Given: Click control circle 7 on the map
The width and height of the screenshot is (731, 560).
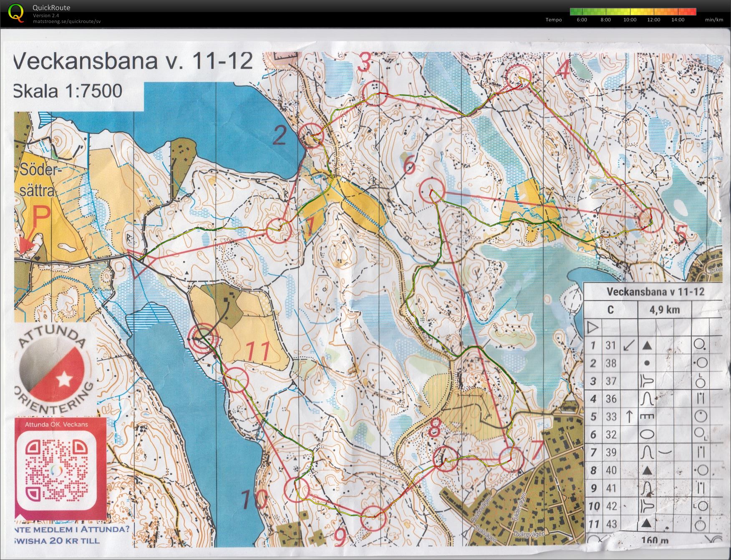Looking at the screenshot, I should [512, 459].
